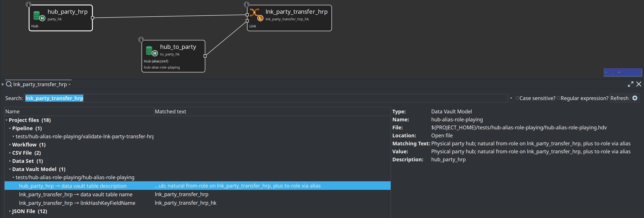Expand the Data Set (1) group
The image size is (644, 218).
point(10,161)
